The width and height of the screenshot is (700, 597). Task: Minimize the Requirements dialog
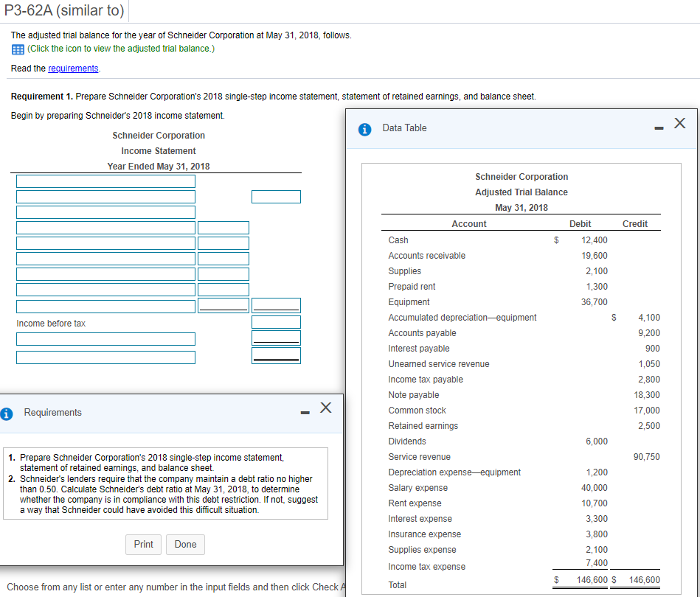pyautogui.click(x=305, y=413)
